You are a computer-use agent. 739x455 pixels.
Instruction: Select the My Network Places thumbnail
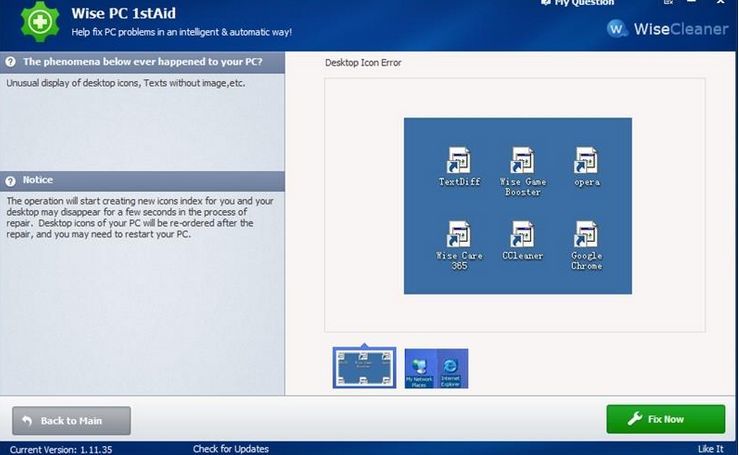(436, 368)
